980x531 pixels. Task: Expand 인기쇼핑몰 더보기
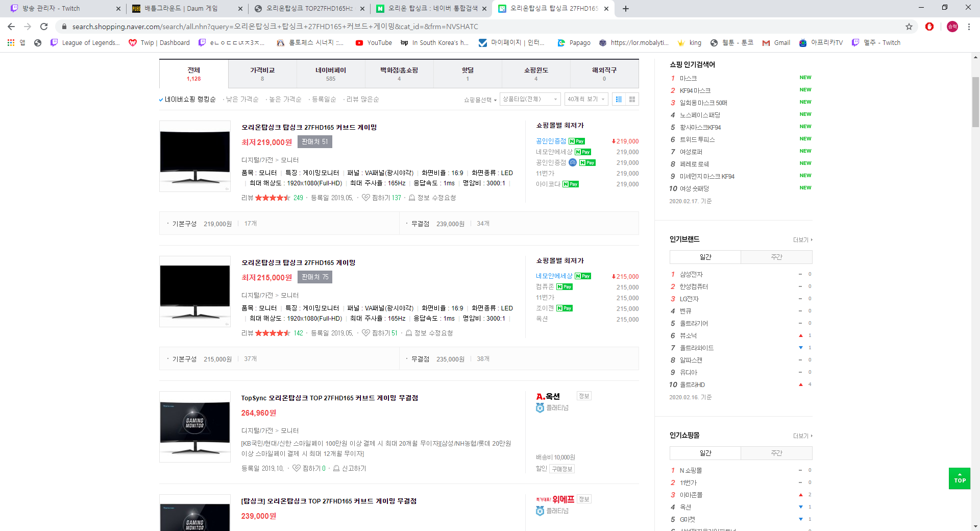[803, 436]
